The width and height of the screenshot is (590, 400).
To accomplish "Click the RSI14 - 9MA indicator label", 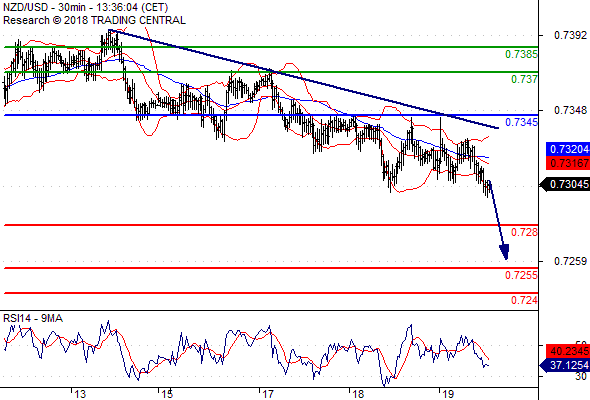I will point(33,318).
